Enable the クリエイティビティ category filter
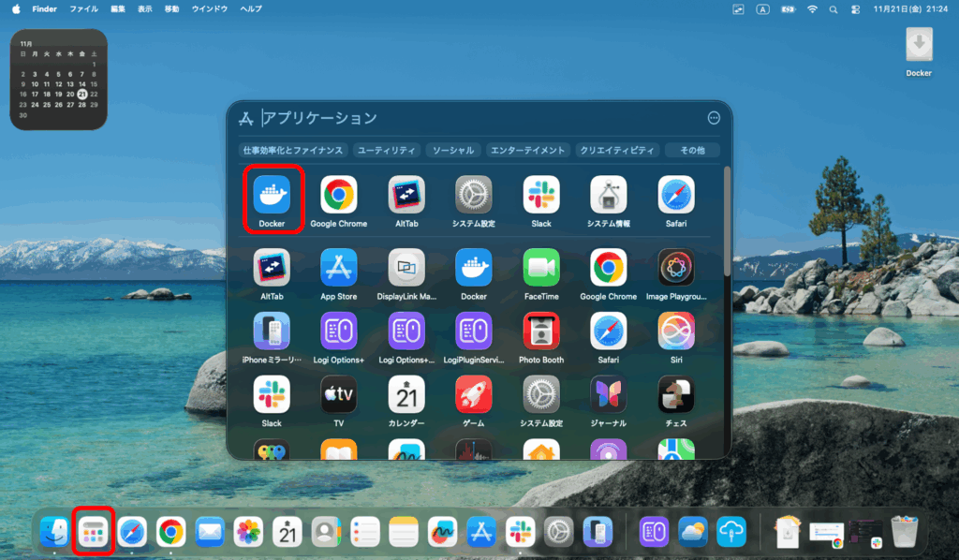This screenshot has width=959, height=560. [x=616, y=150]
